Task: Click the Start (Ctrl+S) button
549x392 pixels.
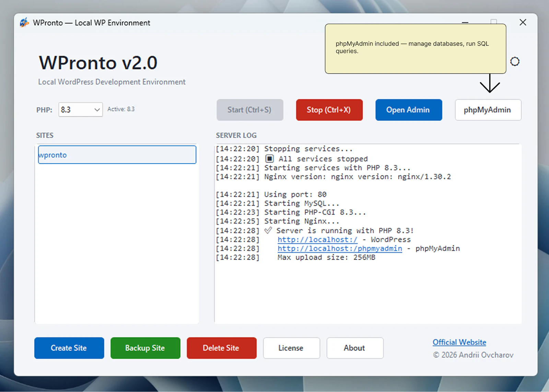Action: [x=250, y=110]
